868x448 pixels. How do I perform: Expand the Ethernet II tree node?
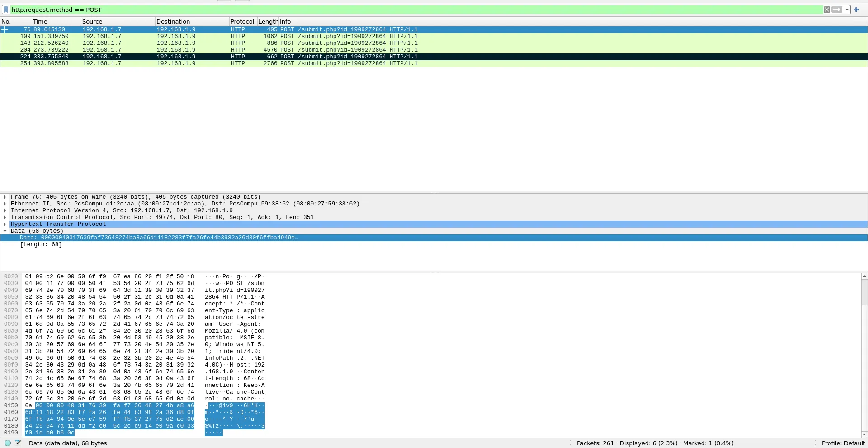click(5, 204)
